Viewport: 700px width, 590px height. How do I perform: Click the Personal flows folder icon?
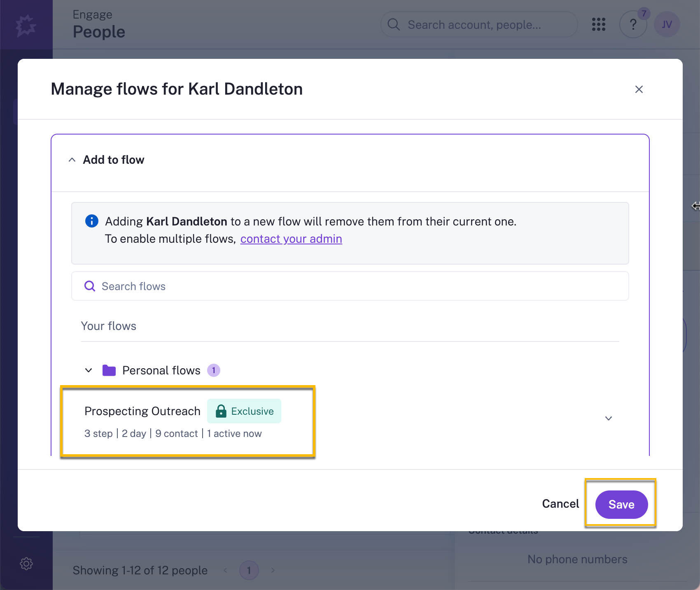pos(108,370)
